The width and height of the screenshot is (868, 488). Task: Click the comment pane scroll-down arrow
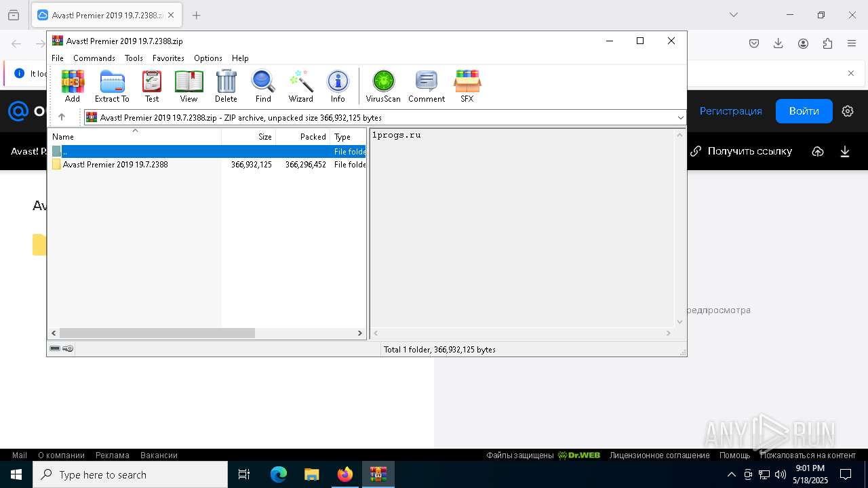[x=679, y=323]
